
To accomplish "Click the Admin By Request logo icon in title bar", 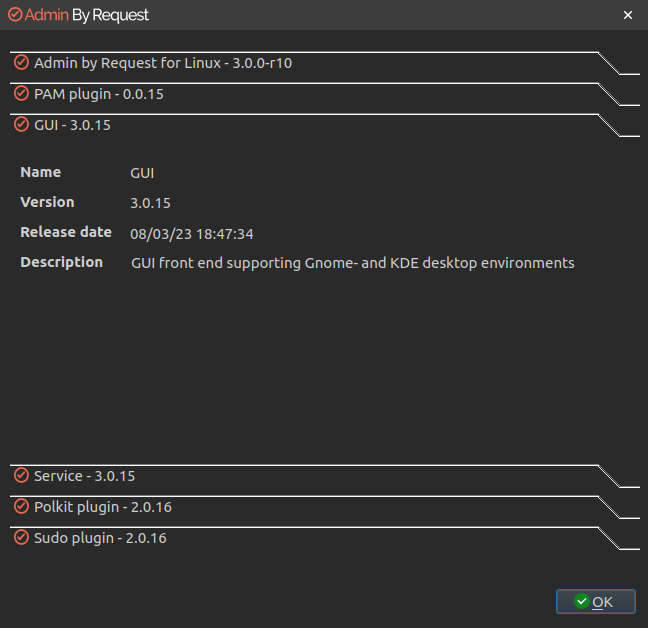I will pyautogui.click(x=15, y=14).
